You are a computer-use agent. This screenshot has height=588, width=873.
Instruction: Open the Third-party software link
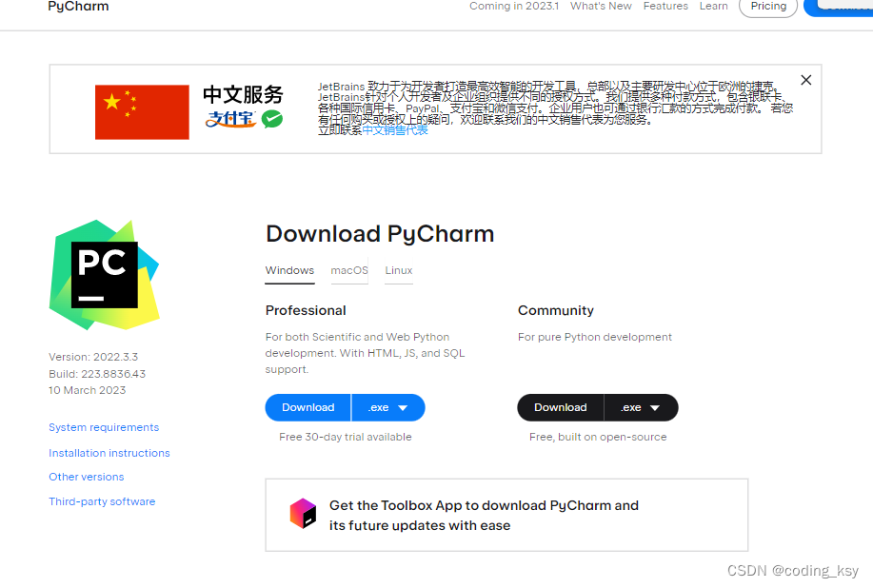coord(102,501)
